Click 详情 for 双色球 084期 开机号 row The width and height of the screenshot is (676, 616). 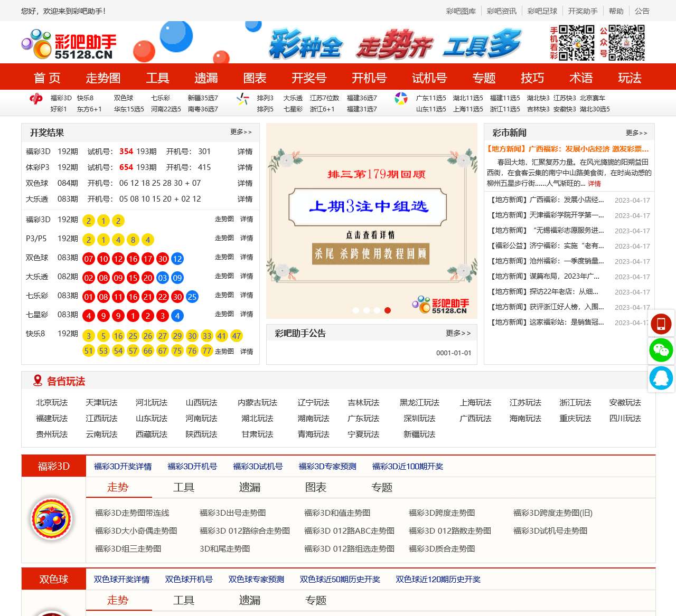(245, 183)
